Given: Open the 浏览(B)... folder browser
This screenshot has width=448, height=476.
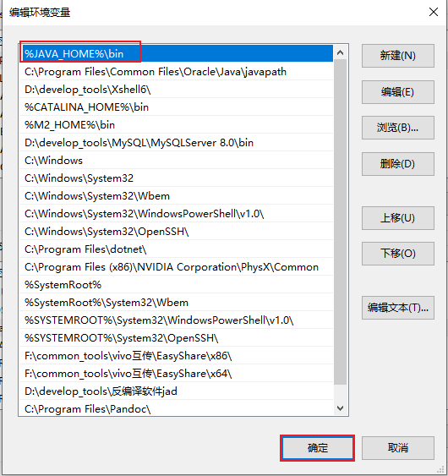Looking at the screenshot, I should [x=397, y=128].
